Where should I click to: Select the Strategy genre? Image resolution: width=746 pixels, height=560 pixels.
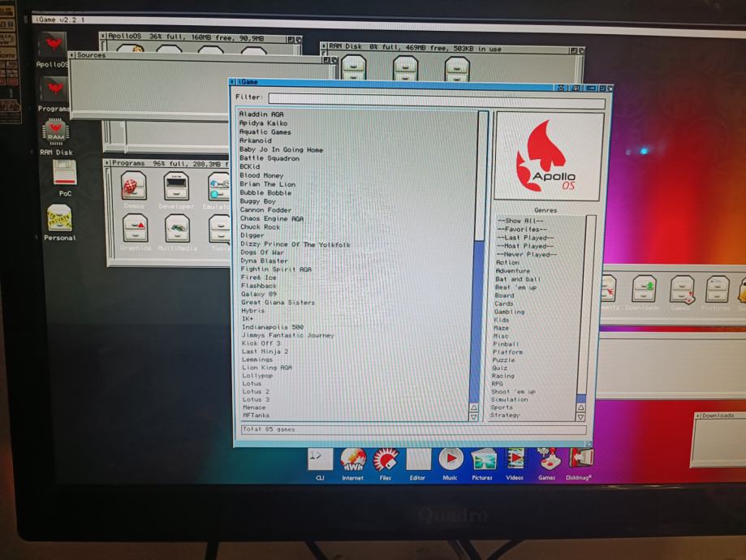pyautogui.click(x=505, y=415)
